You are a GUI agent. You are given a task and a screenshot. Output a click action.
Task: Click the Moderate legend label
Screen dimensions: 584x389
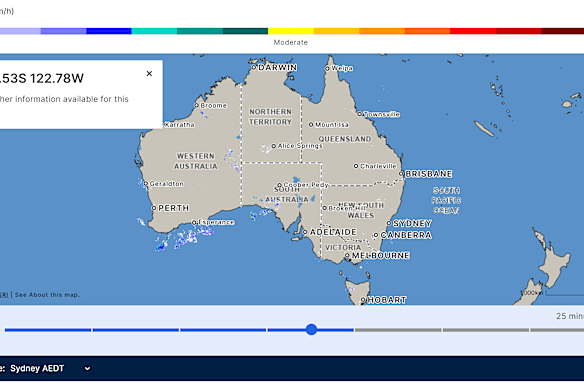291,42
